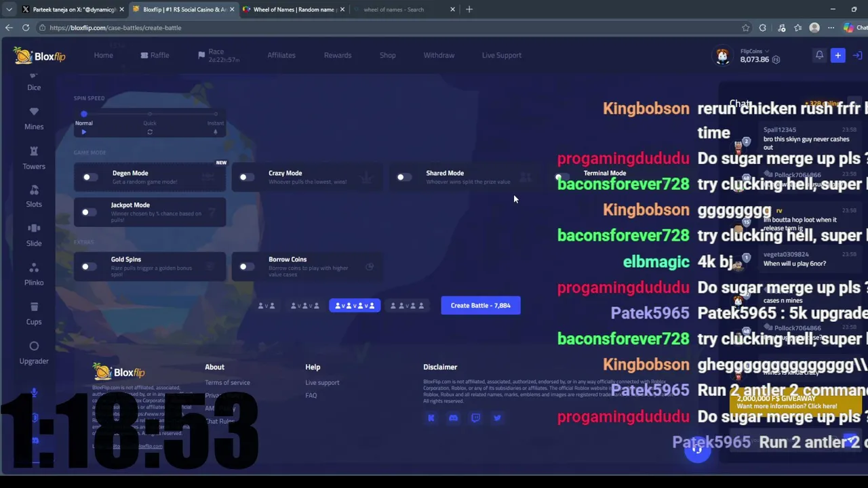Image resolution: width=868 pixels, height=488 pixels.
Task: Select 1v1v1v1 battle format
Action: point(355,306)
